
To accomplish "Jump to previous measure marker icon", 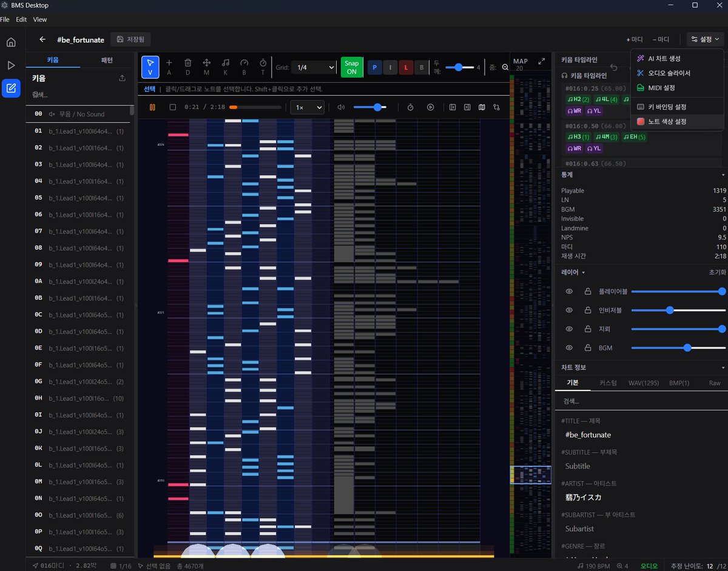I will [453, 107].
